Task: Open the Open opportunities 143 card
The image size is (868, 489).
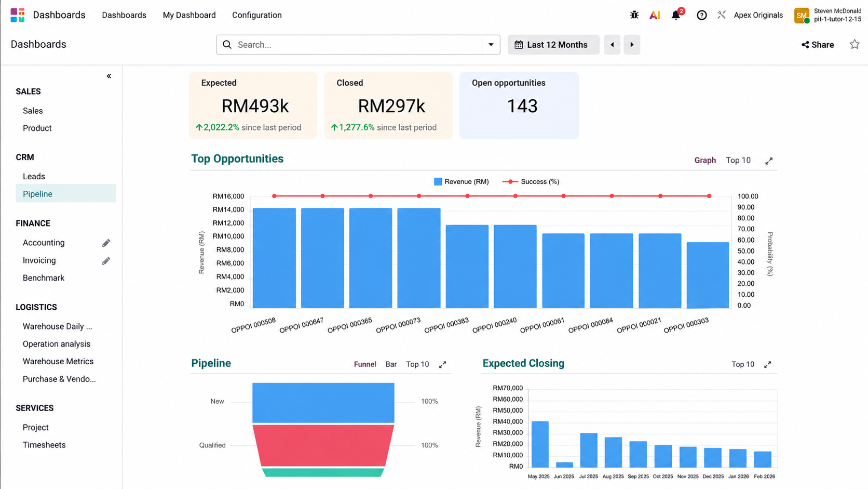Action: pyautogui.click(x=519, y=105)
